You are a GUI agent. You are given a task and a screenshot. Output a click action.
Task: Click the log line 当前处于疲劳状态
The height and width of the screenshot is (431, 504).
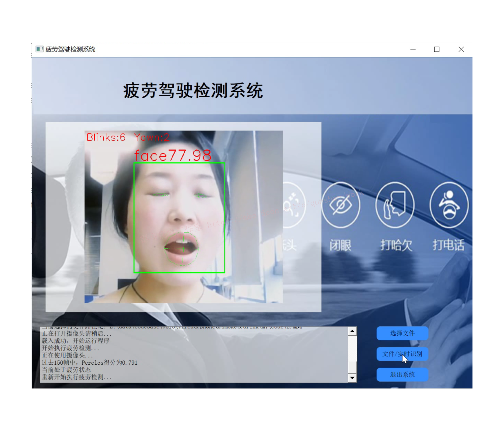tap(66, 370)
